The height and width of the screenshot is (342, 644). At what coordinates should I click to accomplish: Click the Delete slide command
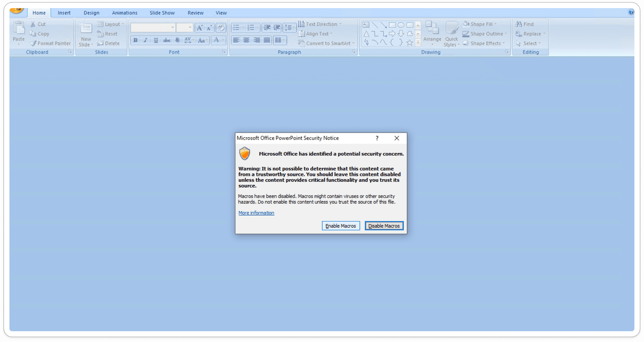click(x=108, y=43)
